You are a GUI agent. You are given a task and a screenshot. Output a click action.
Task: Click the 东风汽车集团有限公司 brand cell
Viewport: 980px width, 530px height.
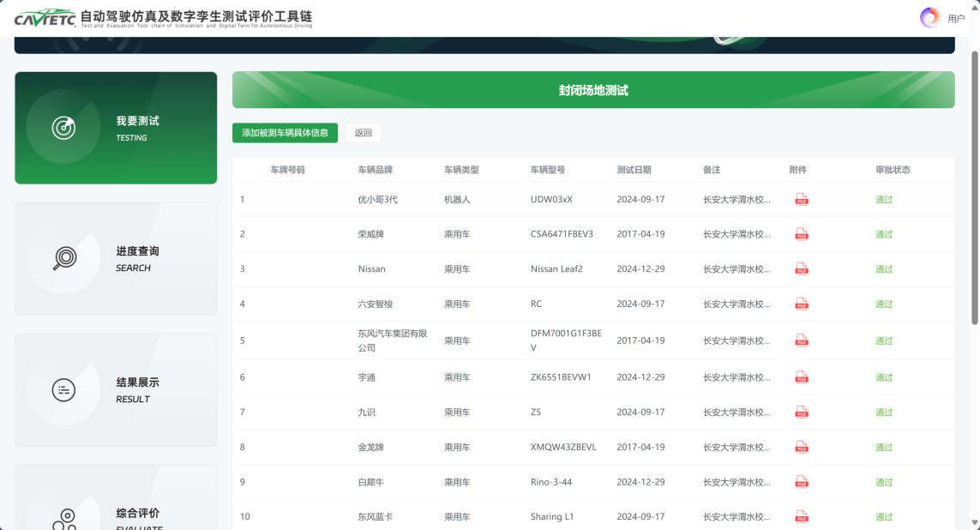pyautogui.click(x=393, y=340)
